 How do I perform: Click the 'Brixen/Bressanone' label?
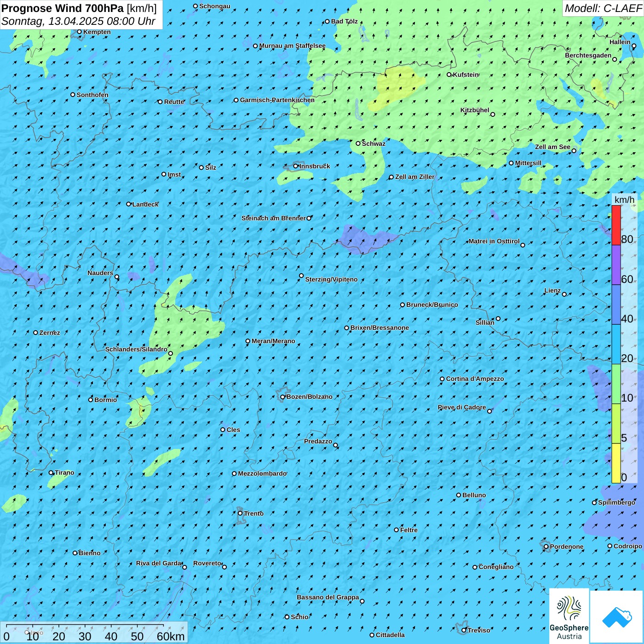point(379,328)
